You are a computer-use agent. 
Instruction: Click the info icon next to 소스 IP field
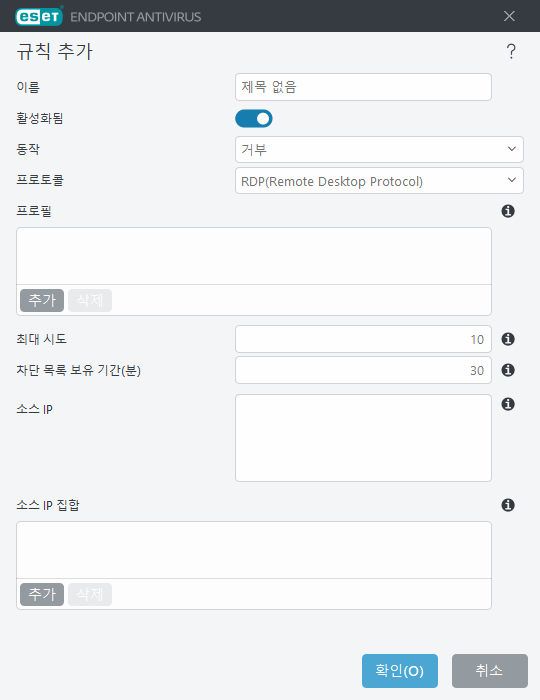[508, 404]
